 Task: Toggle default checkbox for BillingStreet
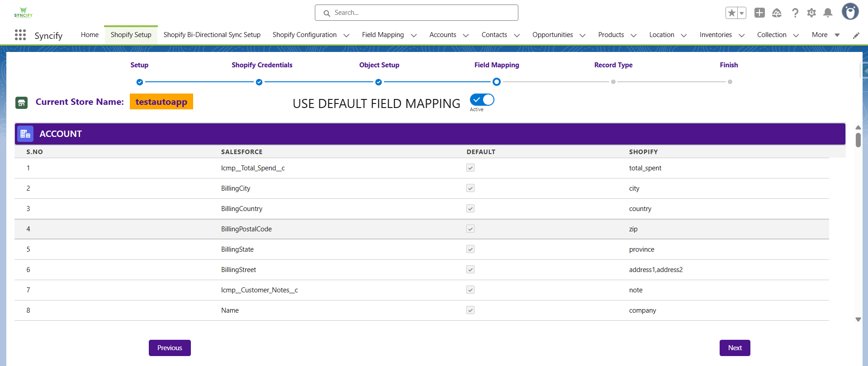[470, 269]
